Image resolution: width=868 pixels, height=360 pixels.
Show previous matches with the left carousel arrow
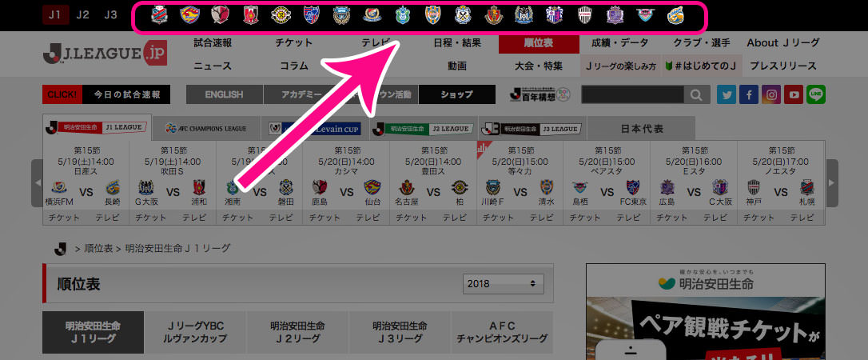(x=37, y=182)
